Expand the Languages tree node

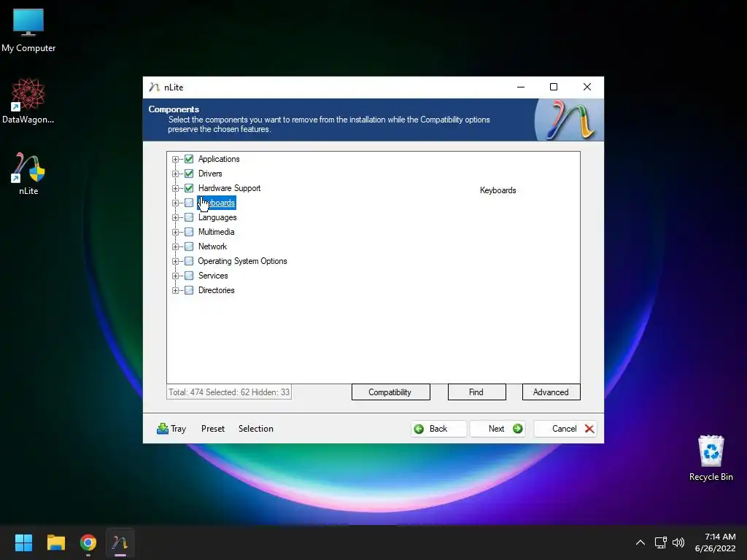[x=175, y=217]
